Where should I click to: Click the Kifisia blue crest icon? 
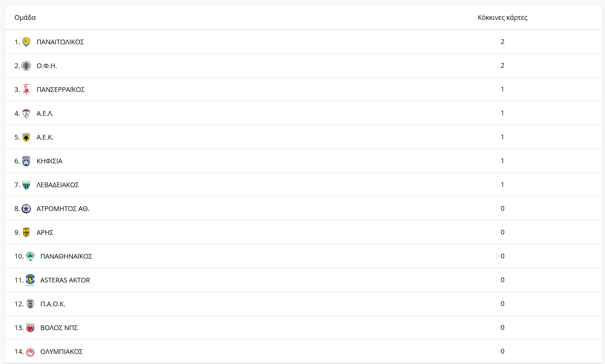tap(26, 161)
